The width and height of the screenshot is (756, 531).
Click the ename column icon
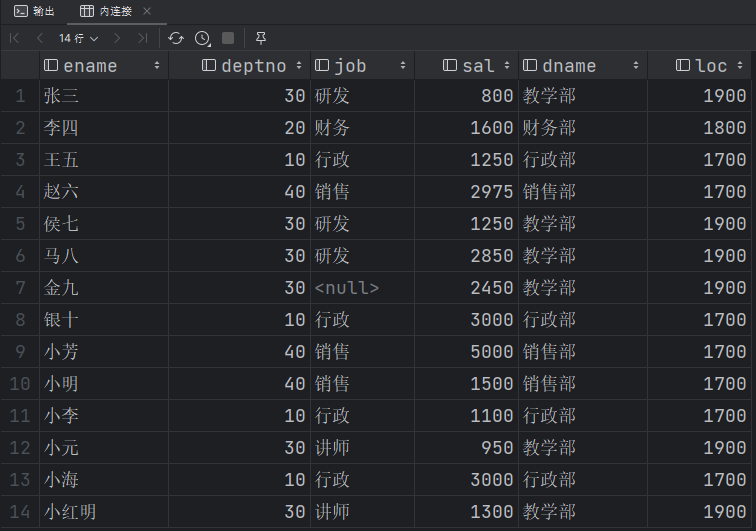click(x=51, y=65)
